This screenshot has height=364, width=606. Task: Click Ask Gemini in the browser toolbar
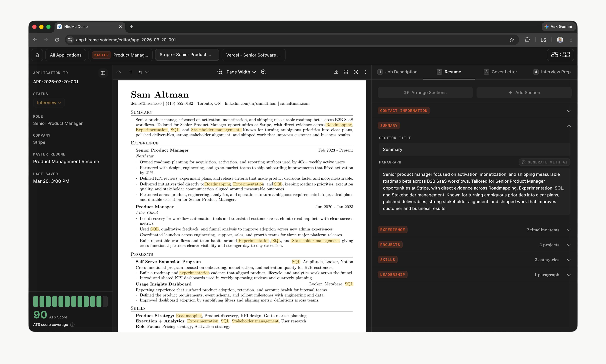558,27
